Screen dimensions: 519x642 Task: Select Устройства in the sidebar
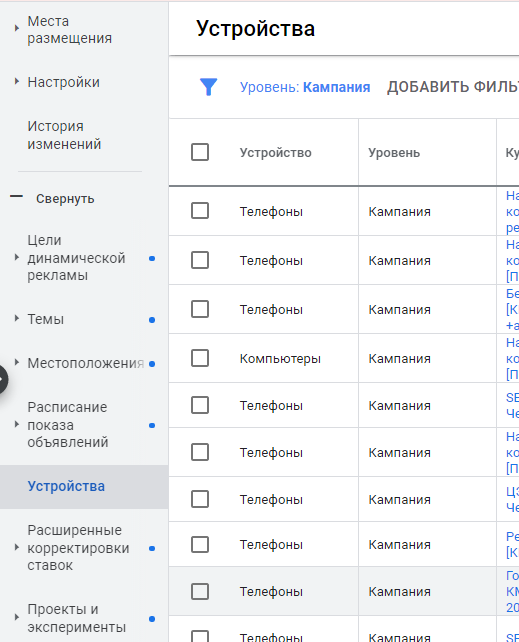point(66,486)
